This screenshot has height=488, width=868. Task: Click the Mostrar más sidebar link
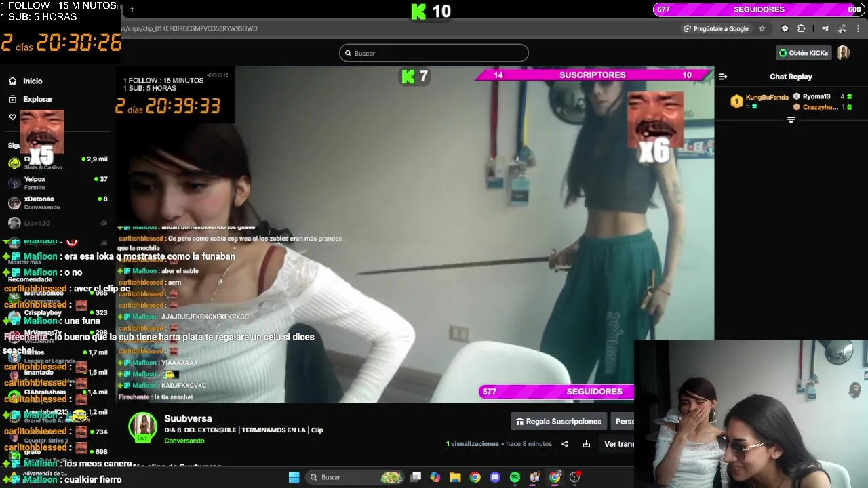point(24,262)
